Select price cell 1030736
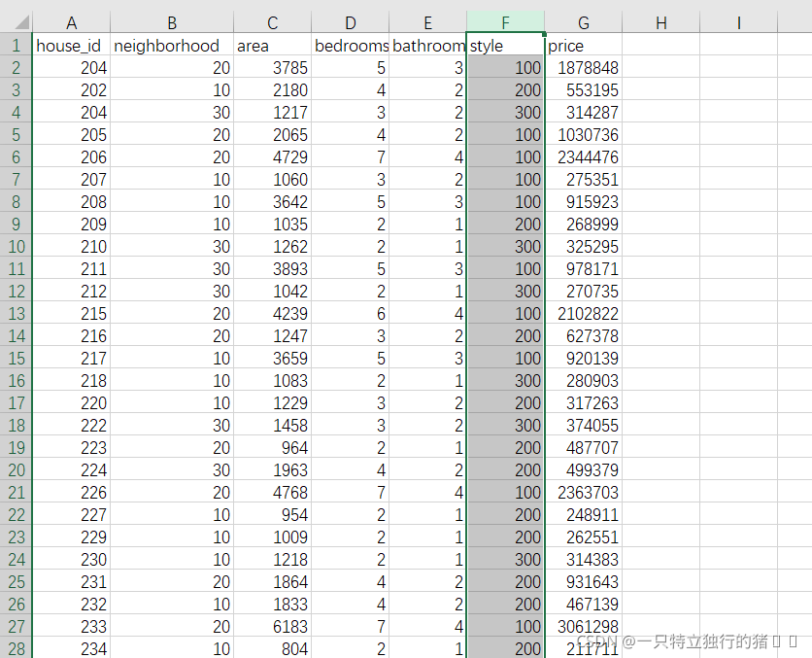Viewport: 812px width, 658px height. pyautogui.click(x=583, y=134)
